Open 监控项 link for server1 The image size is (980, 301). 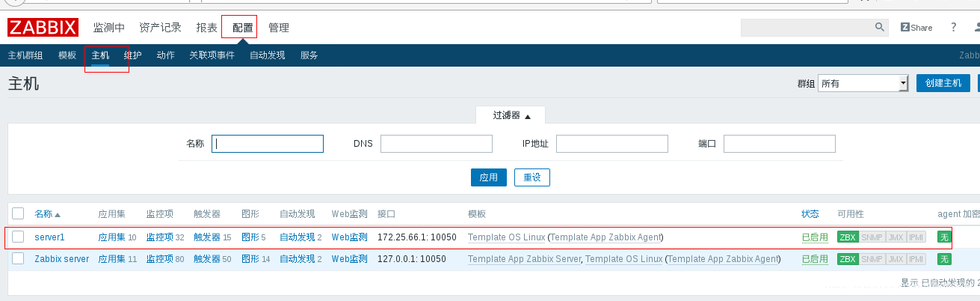point(160,237)
